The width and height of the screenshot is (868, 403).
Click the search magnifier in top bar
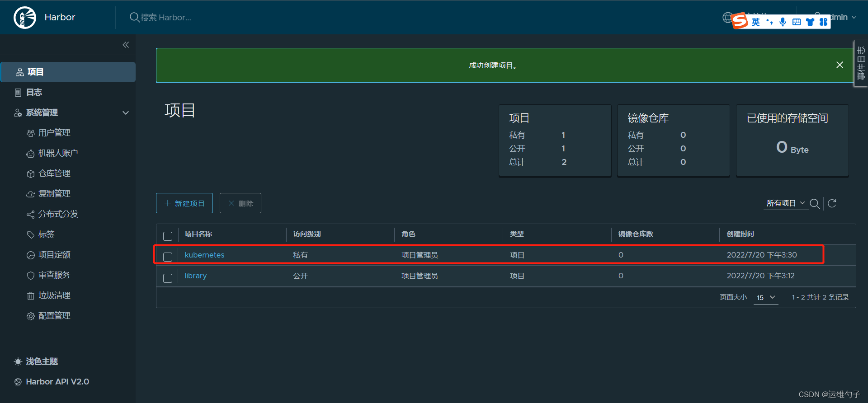(x=134, y=17)
